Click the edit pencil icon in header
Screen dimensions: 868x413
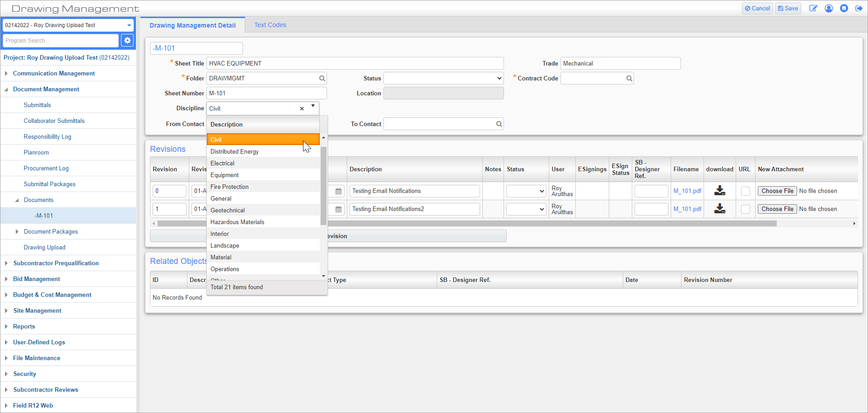(813, 9)
